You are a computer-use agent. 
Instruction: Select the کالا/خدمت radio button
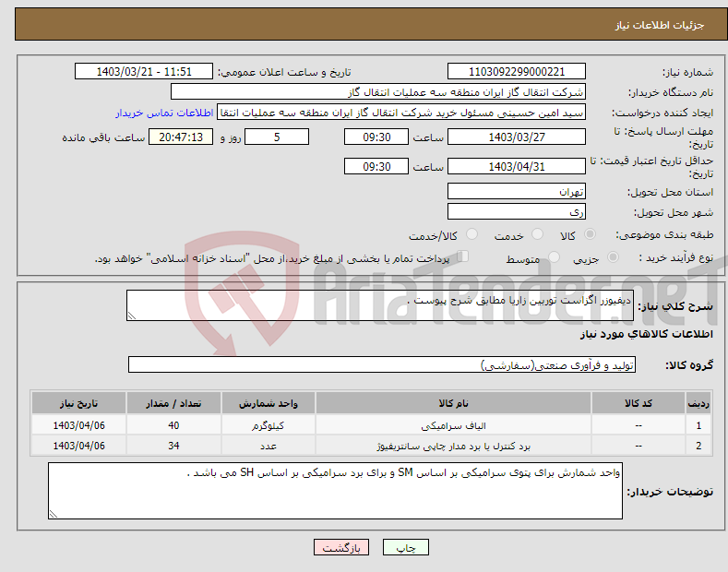[x=471, y=234]
